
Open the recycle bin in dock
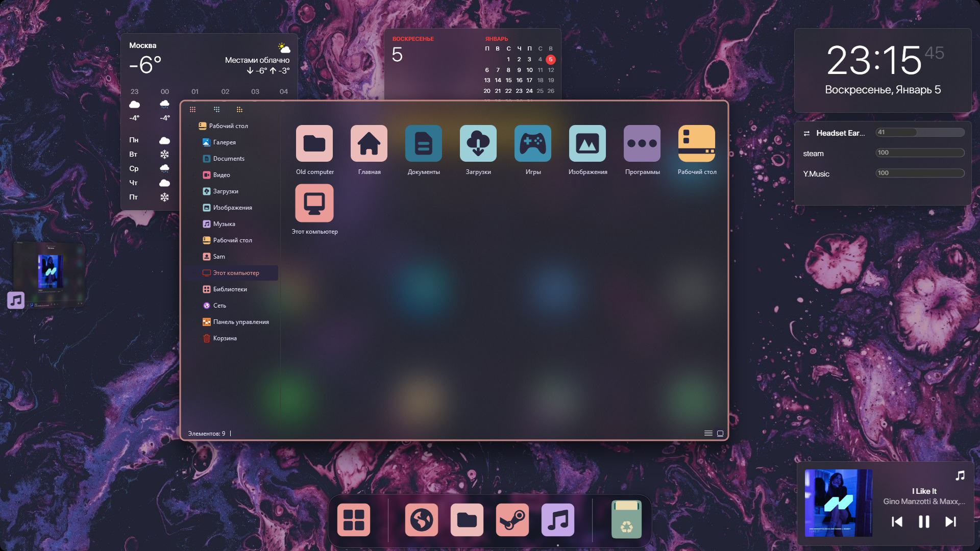click(626, 519)
